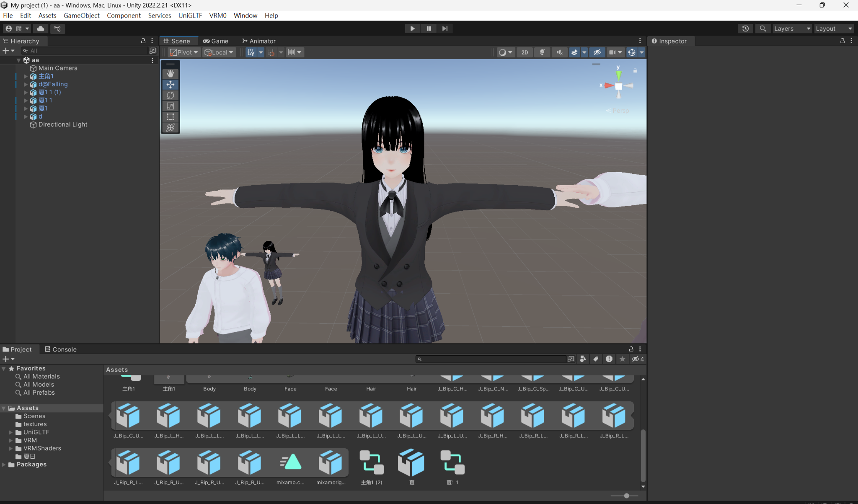Screen dimensions: 858x504
Task: Open the Layers dropdown
Action: [792, 28]
